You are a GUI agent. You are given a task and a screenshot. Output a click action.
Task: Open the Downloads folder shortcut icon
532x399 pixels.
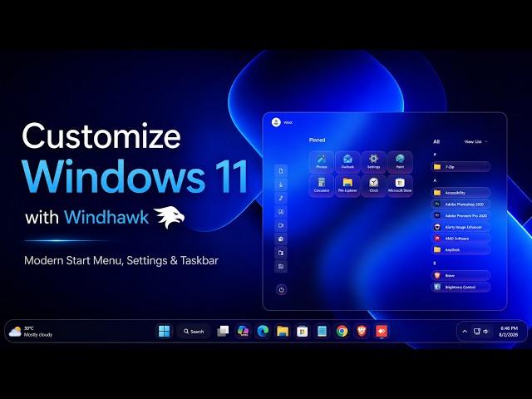point(281,185)
